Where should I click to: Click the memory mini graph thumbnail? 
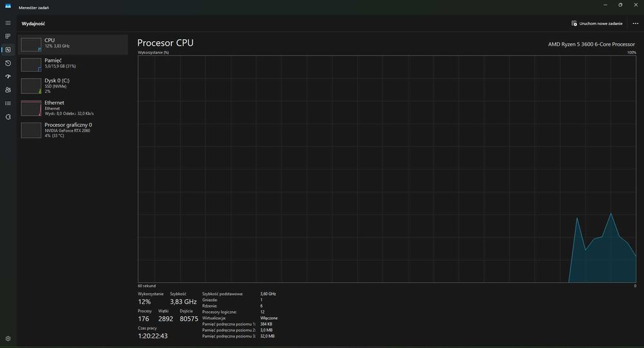pos(31,64)
